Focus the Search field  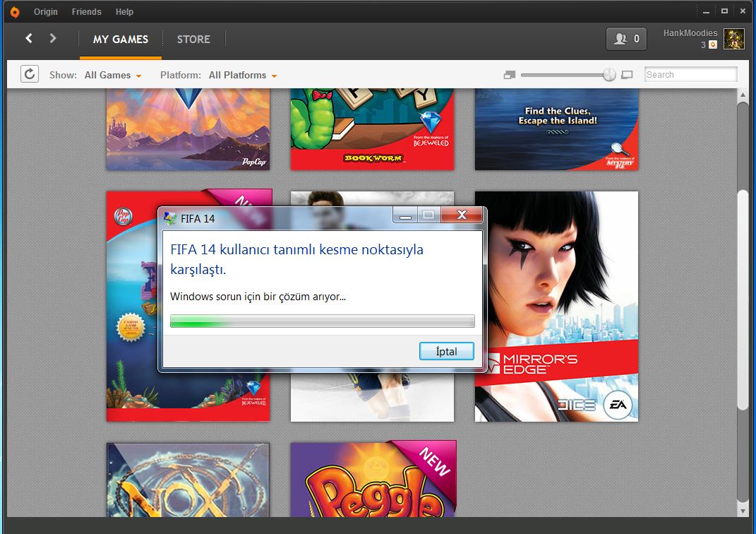pos(690,74)
